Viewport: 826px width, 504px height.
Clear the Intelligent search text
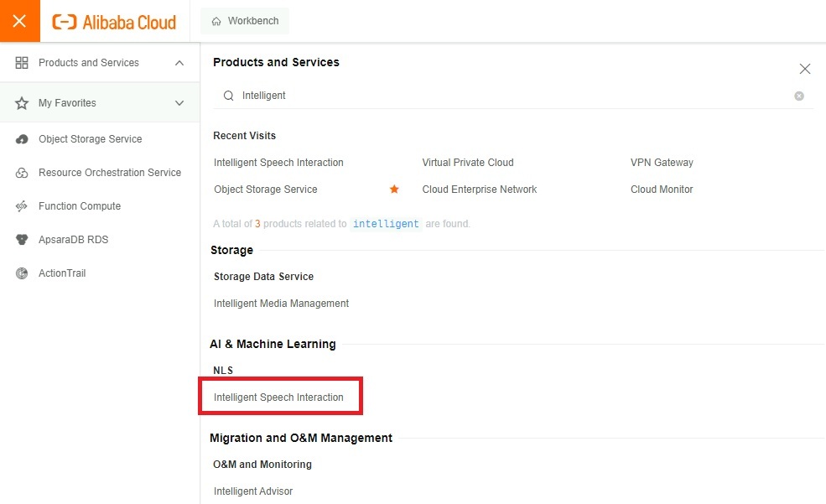pos(799,96)
